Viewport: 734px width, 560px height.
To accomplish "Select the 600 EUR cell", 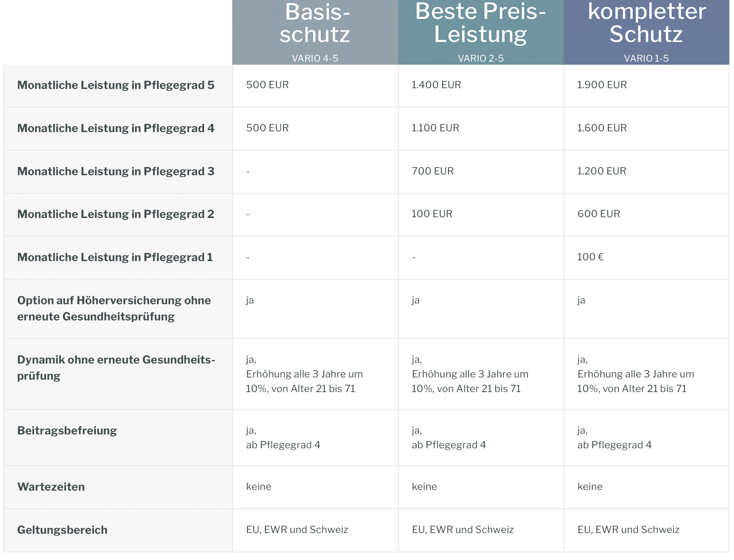I will [598, 214].
